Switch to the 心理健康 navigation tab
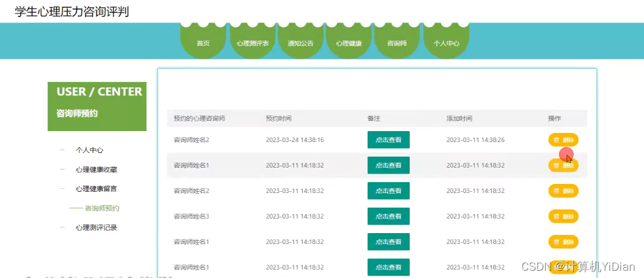 (348, 43)
